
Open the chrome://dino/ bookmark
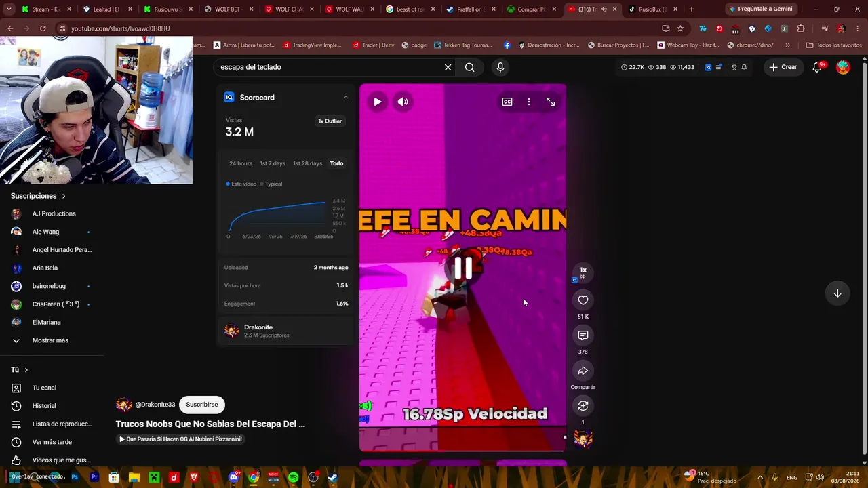[x=749, y=45]
